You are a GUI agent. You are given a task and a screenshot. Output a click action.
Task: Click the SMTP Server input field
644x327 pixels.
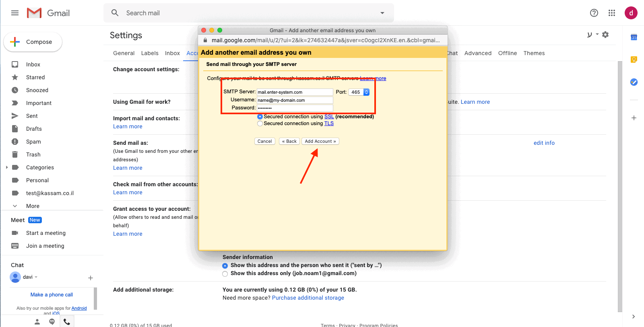coord(295,92)
